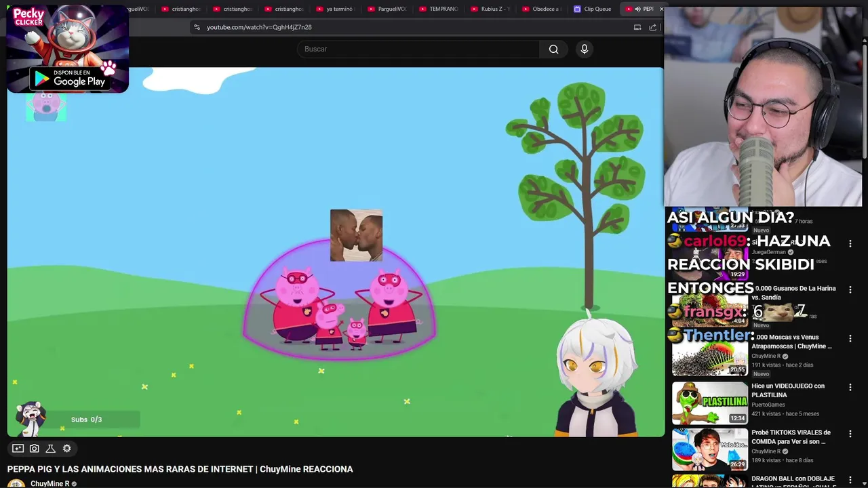Switch to the 'Obedece a' tab

[x=541, y=9]
